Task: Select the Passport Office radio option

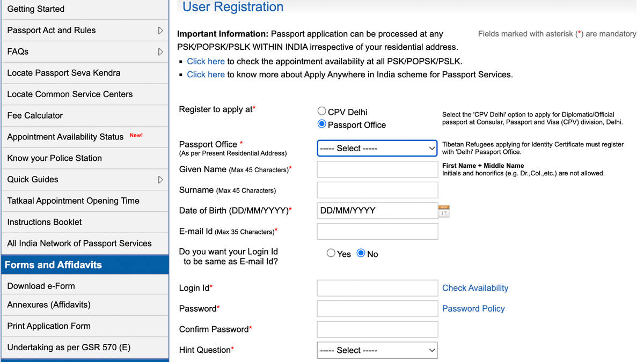Action: pos(322,124)
